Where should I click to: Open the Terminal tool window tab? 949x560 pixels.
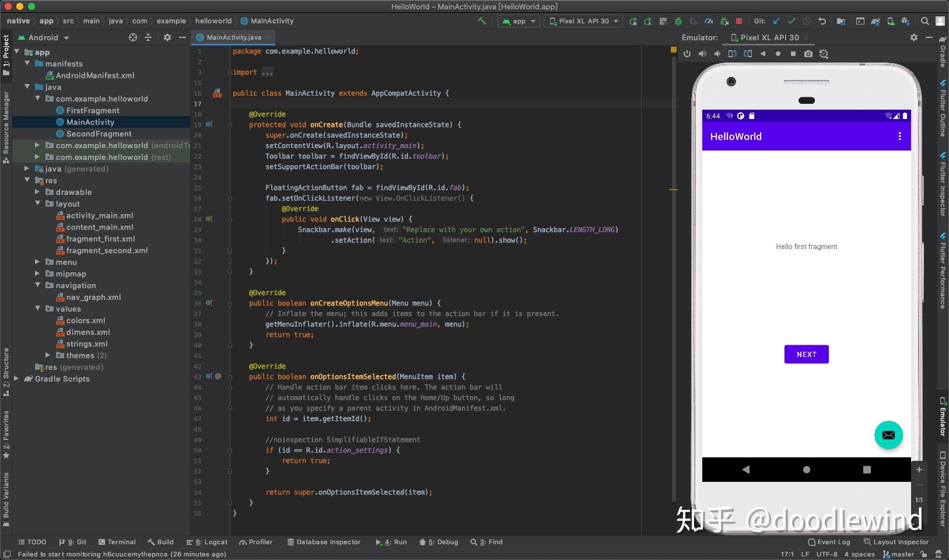click(x=117, y=542)
